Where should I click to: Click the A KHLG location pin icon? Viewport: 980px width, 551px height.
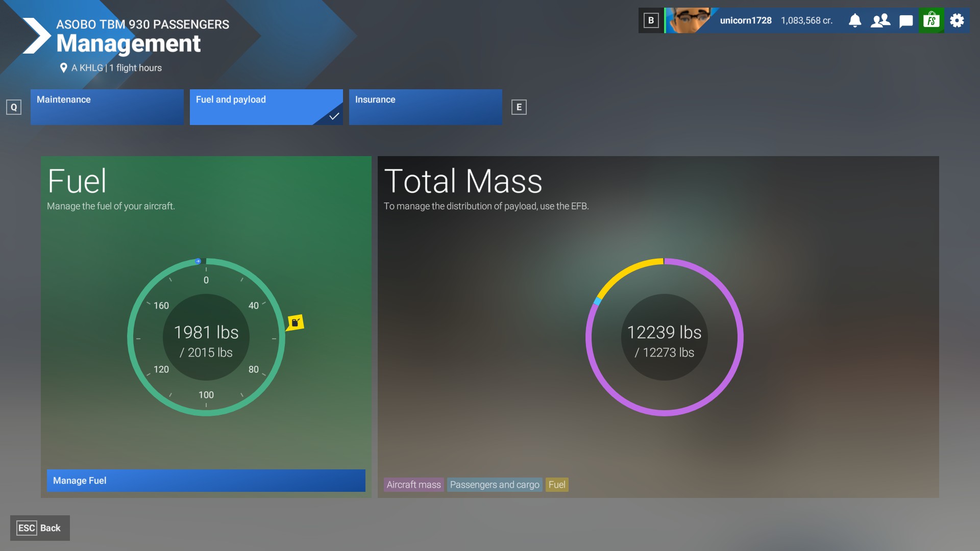(63, 68)
